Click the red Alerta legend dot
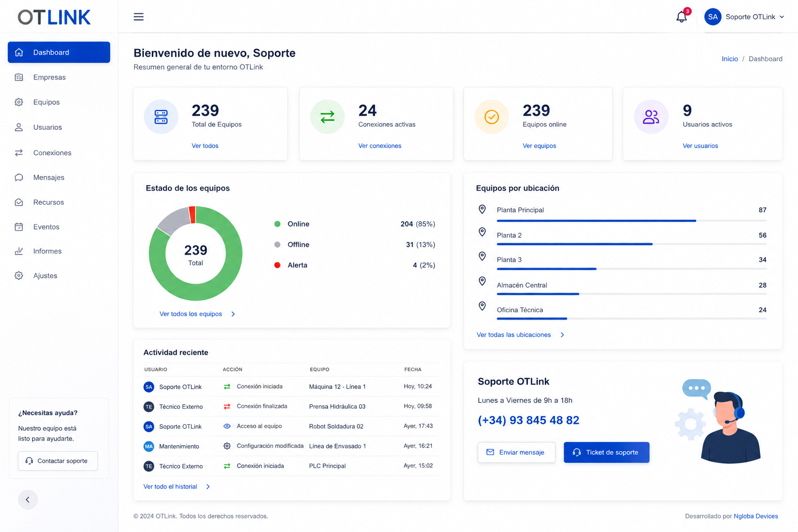The width and height of the screenshot is (798, 532). [277, 265]
